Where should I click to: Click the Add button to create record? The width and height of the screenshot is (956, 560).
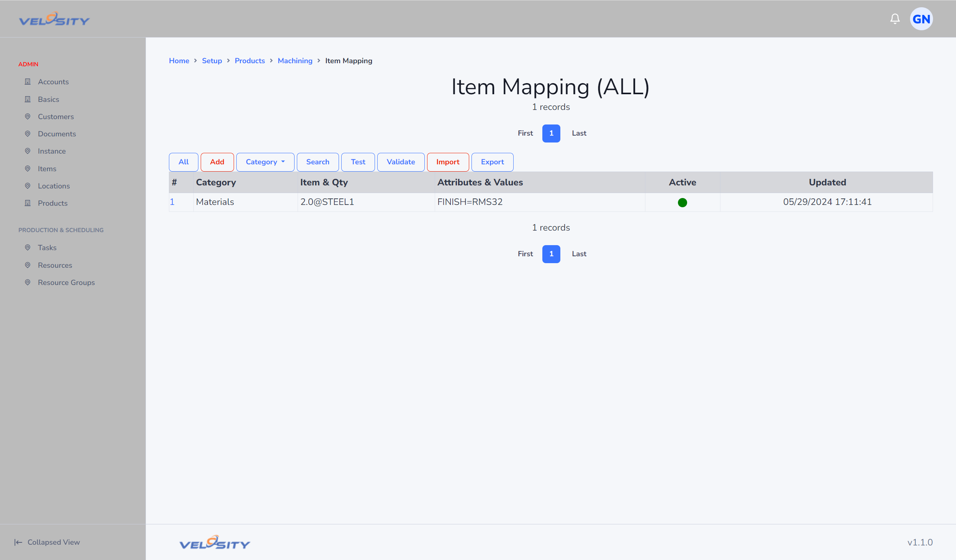tap(217, 161)
